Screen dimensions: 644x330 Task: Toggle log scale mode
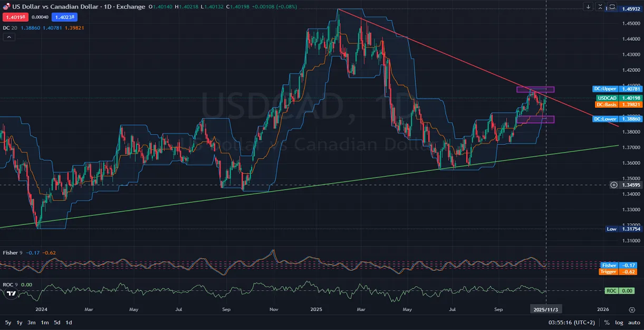[x=619, y=322]
